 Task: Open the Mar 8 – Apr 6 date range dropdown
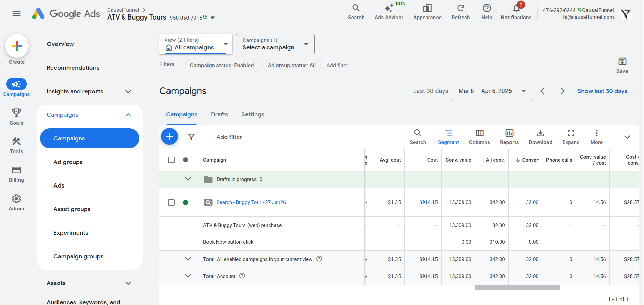491,91
